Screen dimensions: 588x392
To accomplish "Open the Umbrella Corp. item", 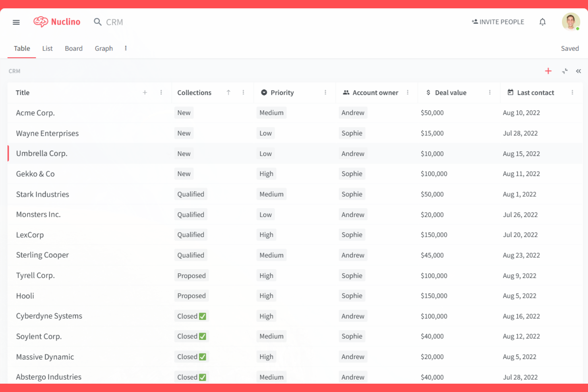I will [x=42, y=153].
